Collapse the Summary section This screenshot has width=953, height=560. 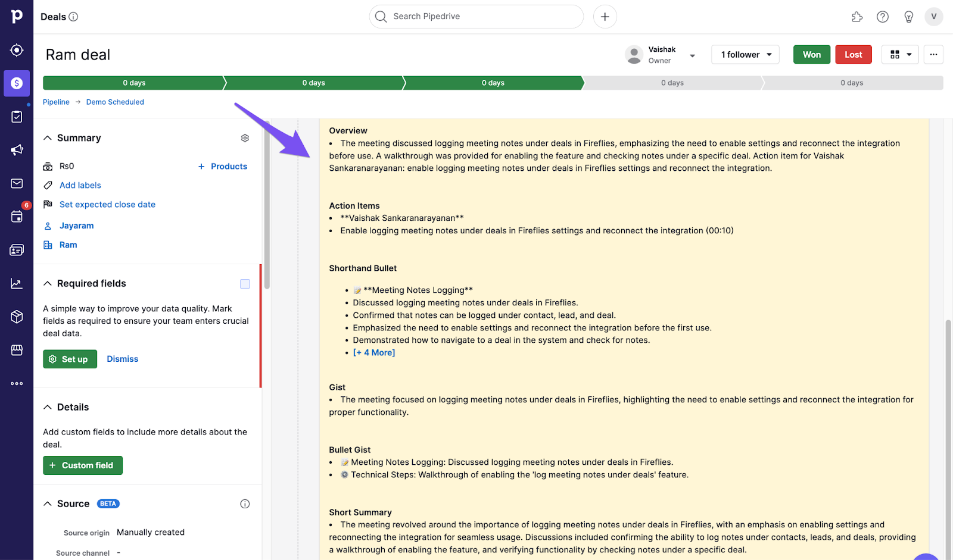click(x=48, y=138)
